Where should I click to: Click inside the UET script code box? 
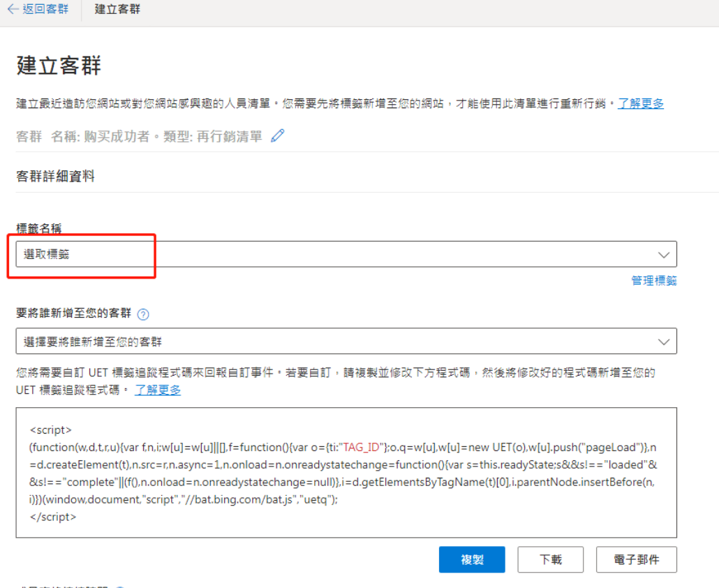pos(346,472)
